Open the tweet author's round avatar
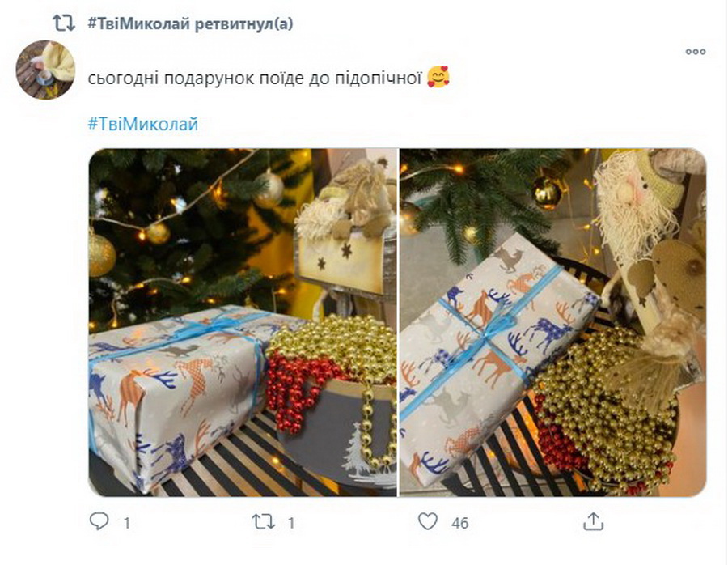 click(x=45, y=70)
